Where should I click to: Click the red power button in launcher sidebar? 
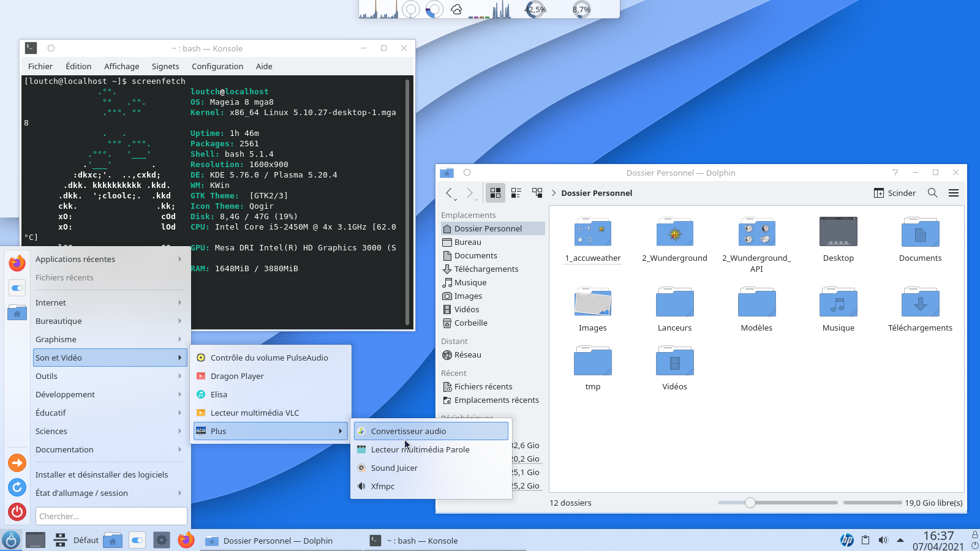point(17,512)
